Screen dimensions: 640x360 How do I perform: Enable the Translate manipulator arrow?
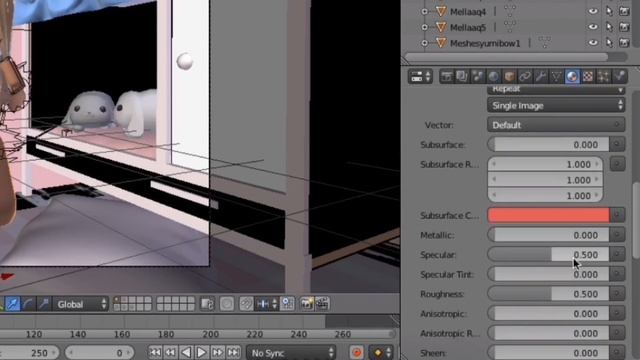[x=13, y=304]
